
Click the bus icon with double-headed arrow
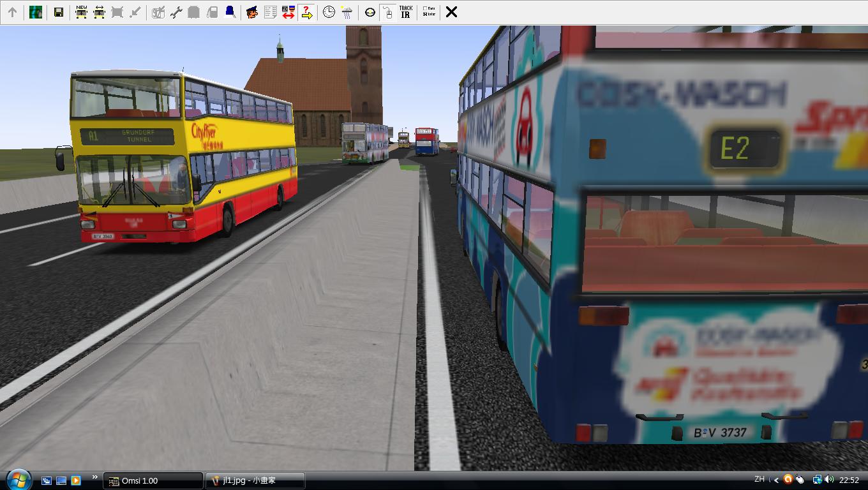click(99, 12)
